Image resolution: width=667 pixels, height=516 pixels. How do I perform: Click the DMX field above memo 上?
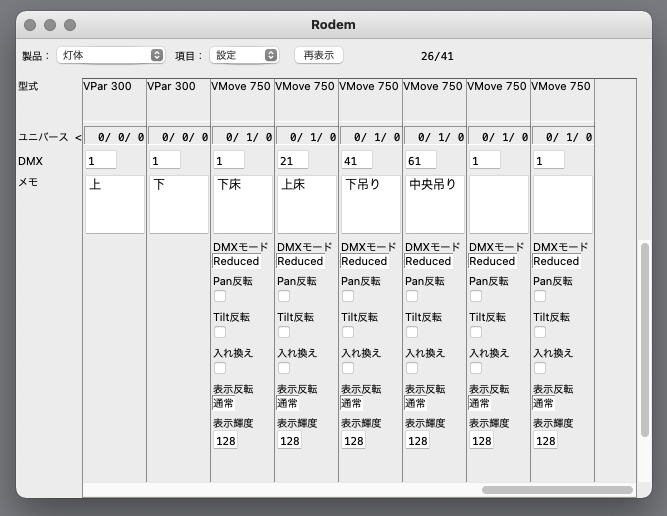pos(101,161)
